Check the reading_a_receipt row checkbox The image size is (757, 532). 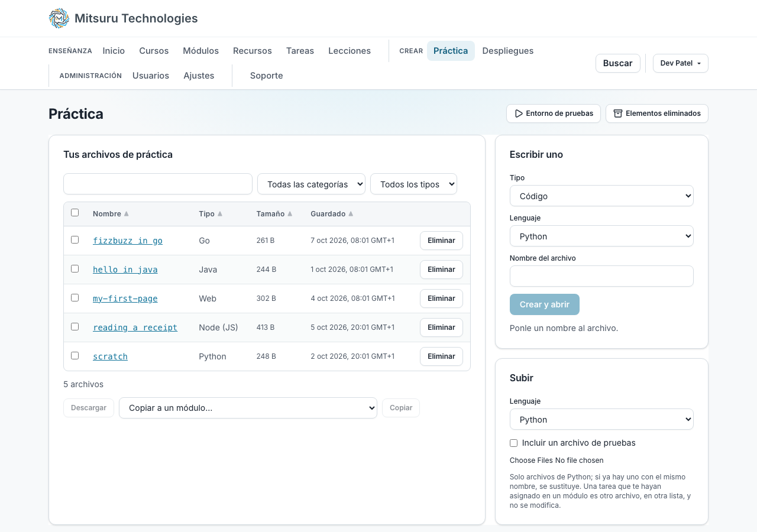(x=75, y=327)
